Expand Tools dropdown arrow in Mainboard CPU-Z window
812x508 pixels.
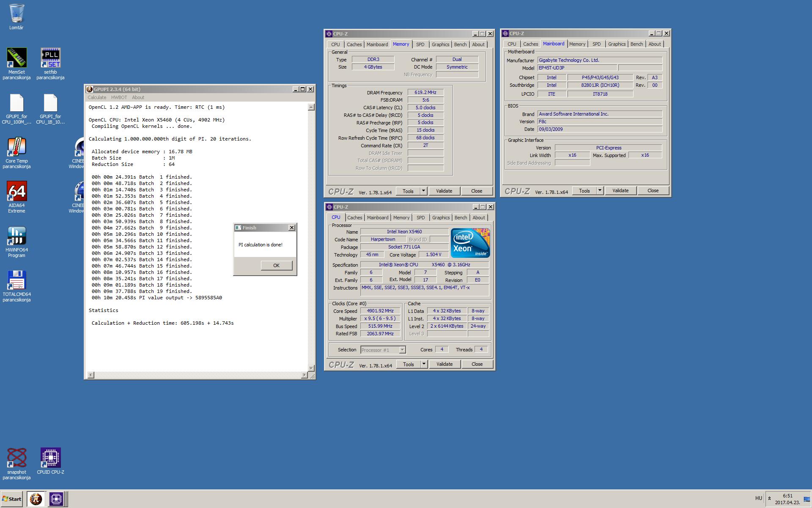(x=599, y=190)
